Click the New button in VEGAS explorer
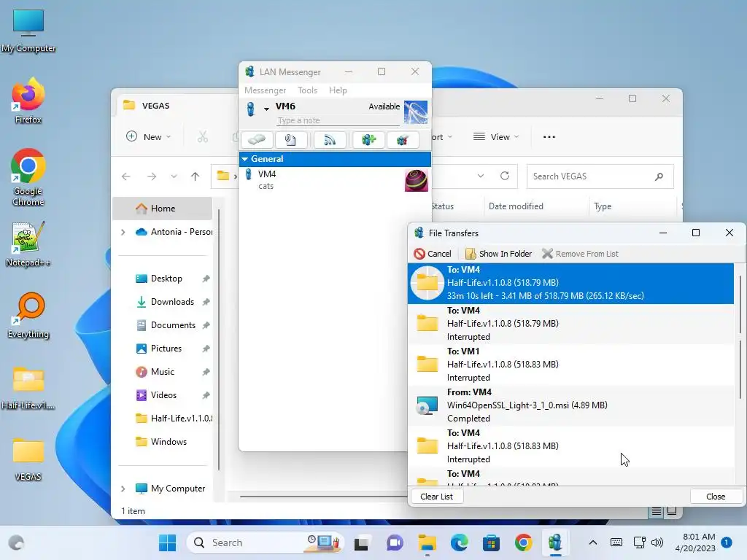 [148, 136]
